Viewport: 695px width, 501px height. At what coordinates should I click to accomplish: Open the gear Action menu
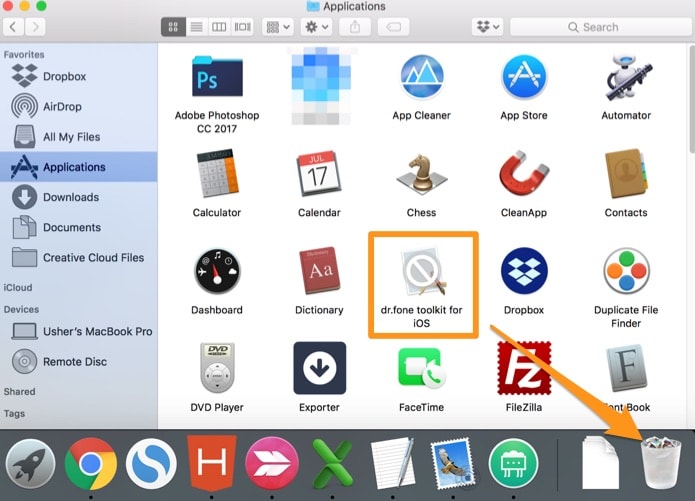click(316, 27)
